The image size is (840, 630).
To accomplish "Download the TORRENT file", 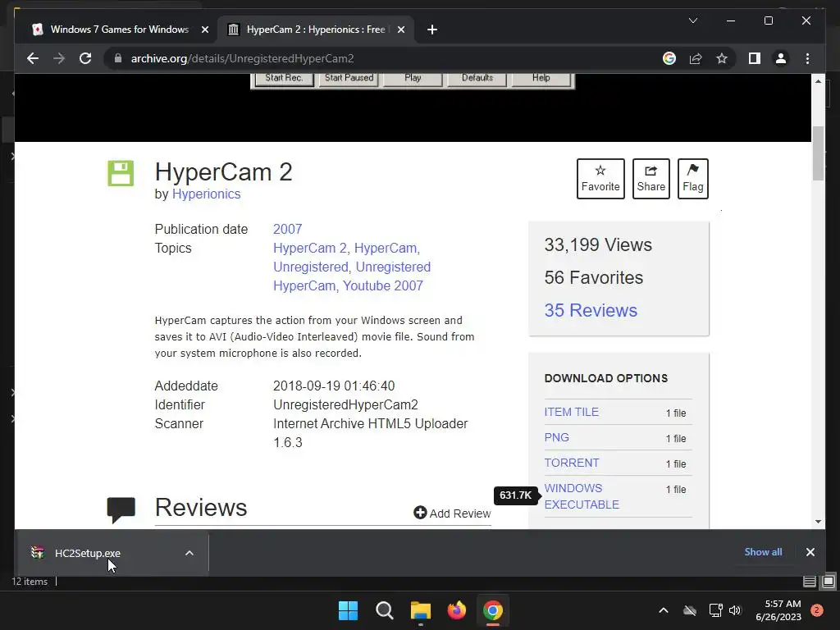I will click(572, 463).
